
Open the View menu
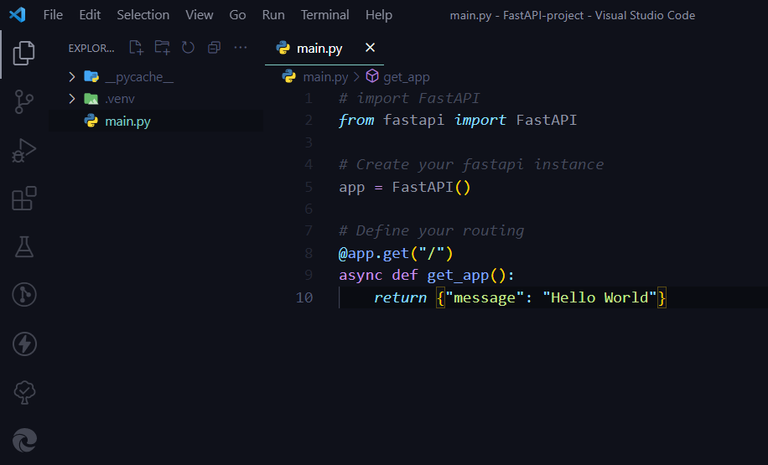click(199, 15)
